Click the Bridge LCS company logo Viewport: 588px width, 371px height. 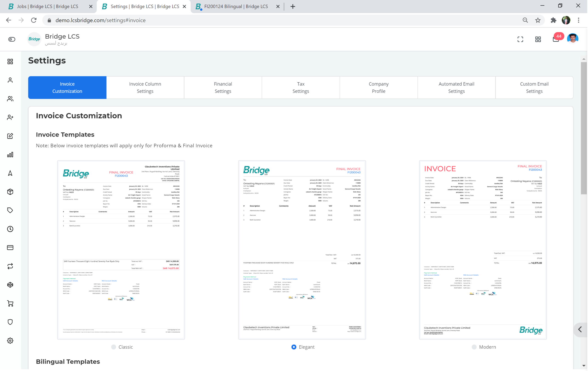(34, 39)
